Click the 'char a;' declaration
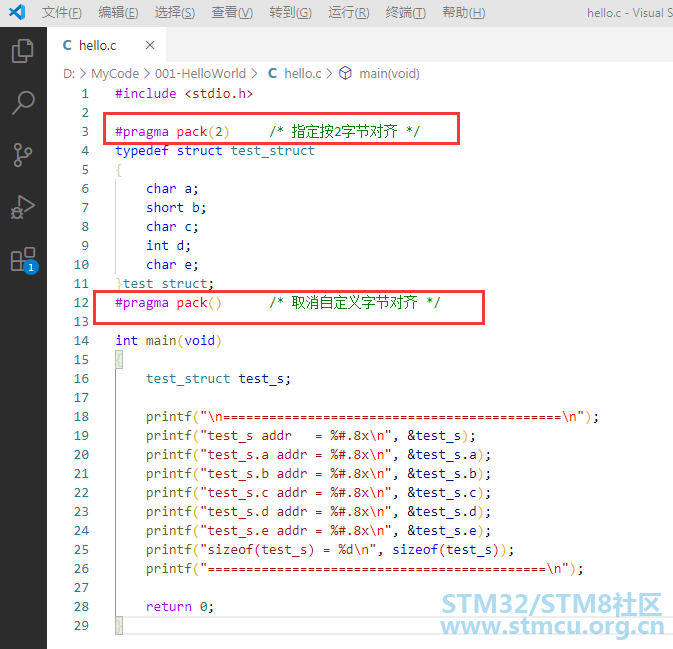Screen dimensions: 673x649 pos(172,188)
